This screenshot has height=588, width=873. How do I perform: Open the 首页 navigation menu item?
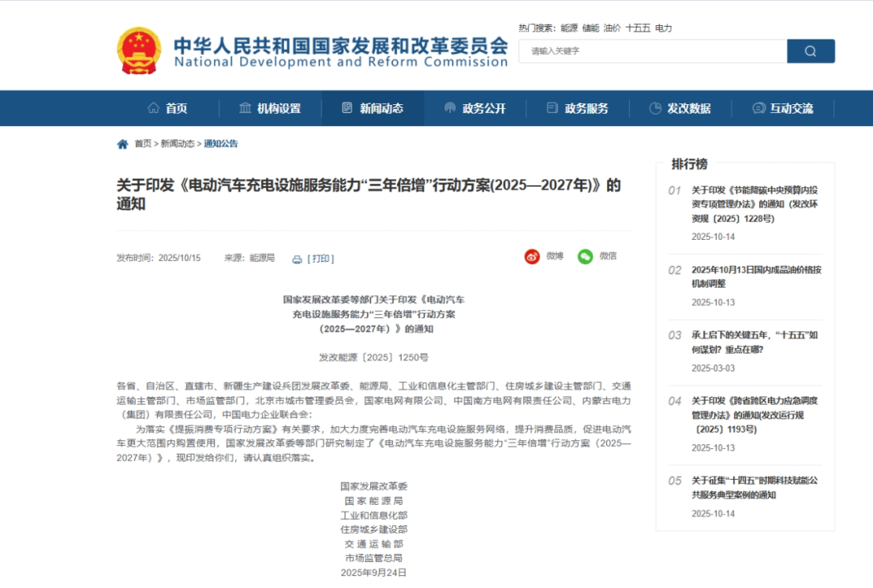pos(172,107)
